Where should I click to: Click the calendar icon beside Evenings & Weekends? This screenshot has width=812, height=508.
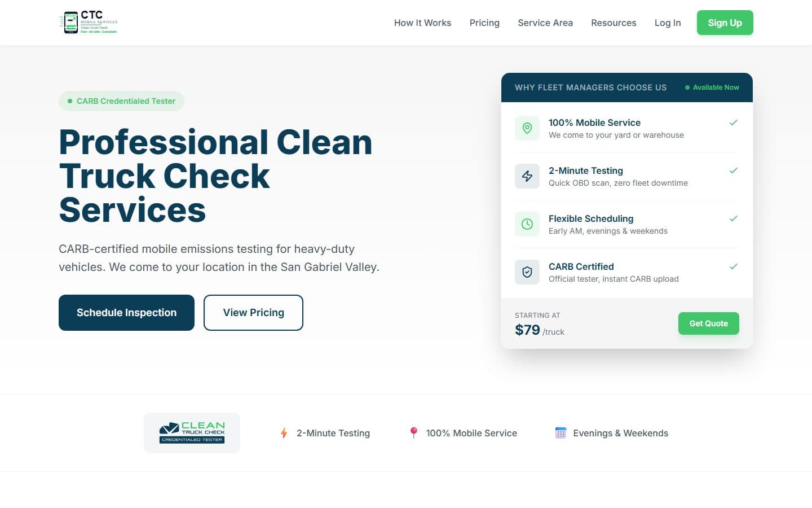561,433
